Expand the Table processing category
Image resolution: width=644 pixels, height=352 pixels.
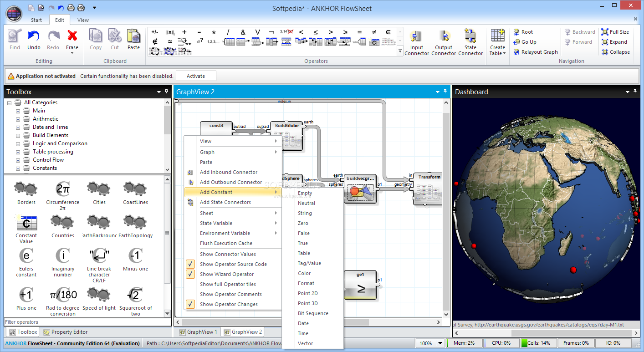[x=18, y=152]
